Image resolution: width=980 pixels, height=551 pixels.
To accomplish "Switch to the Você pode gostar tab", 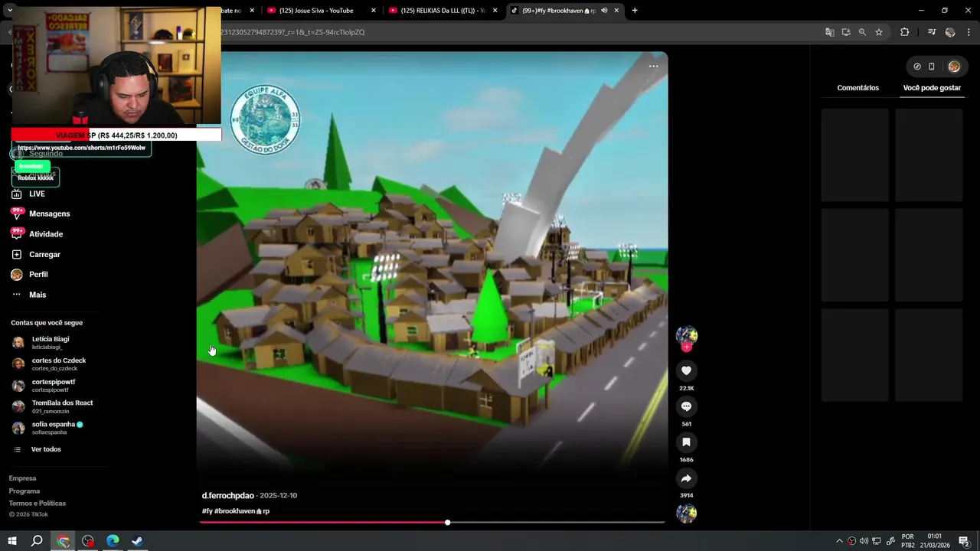I will tap(932, 88).
